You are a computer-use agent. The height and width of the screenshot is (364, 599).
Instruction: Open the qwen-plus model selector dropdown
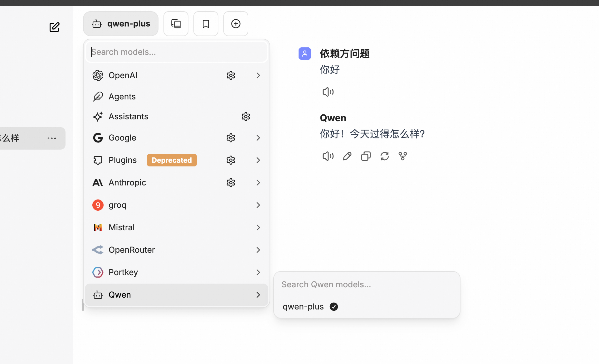121,24
